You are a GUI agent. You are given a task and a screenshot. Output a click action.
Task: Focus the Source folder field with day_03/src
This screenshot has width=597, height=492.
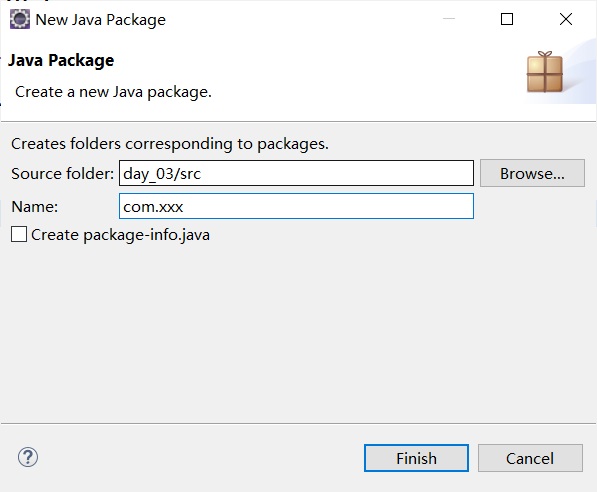[x=296, y=173]
